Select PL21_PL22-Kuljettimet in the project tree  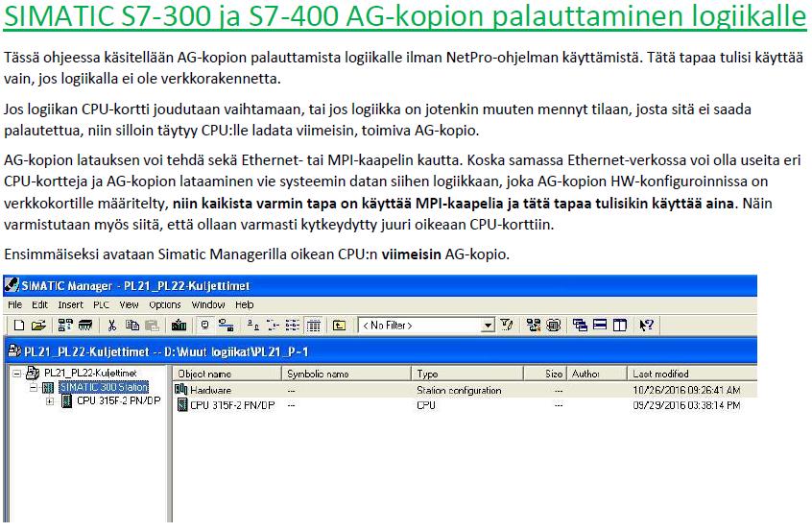pos(90,373)
